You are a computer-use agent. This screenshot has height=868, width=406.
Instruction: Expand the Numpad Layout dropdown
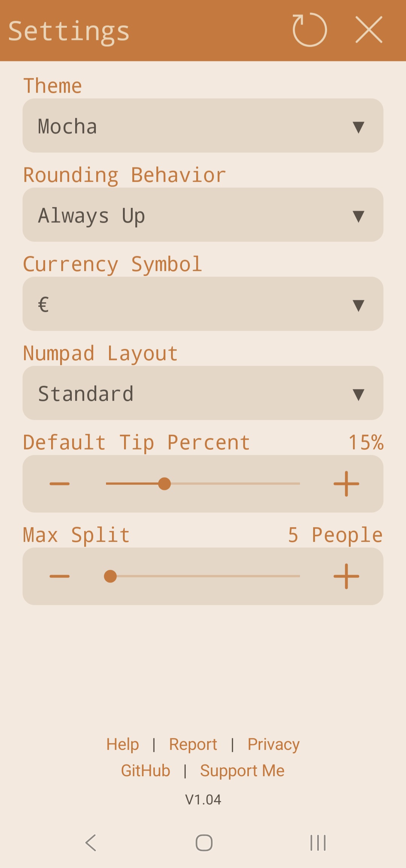[x=203, y=393]
